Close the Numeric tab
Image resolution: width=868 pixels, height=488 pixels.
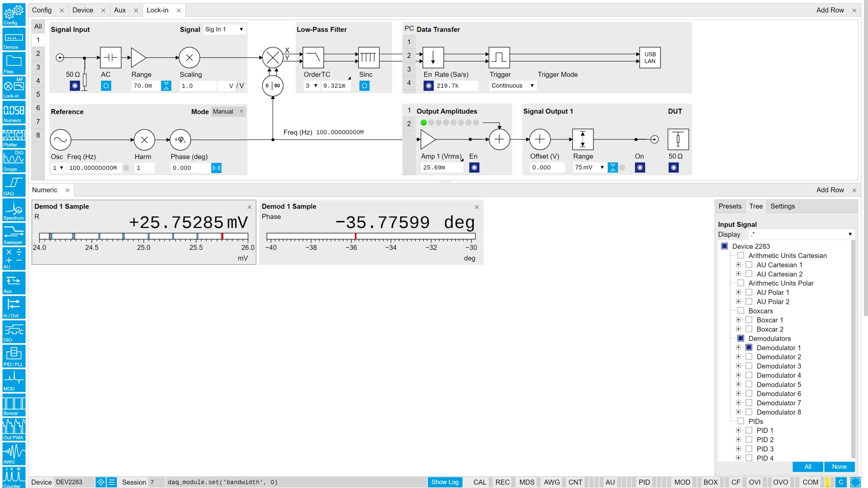[68, 190]
